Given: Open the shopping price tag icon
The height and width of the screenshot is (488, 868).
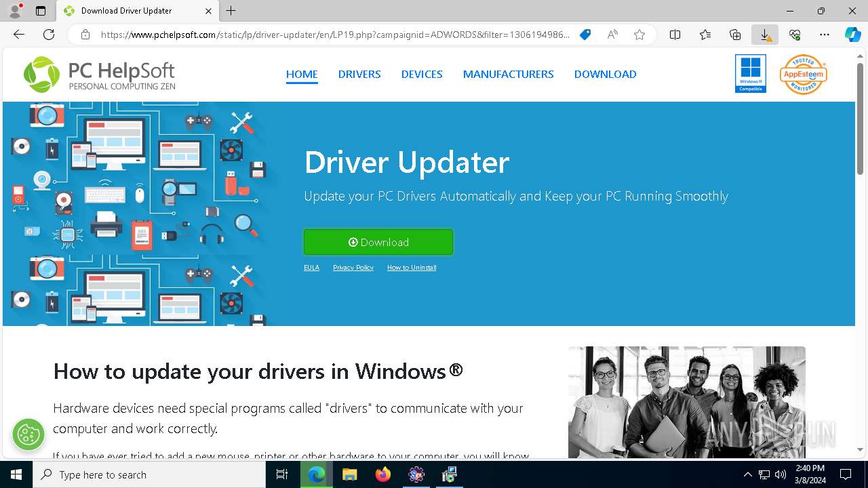Looking at the screenshot, I should (x=585, y=35).
